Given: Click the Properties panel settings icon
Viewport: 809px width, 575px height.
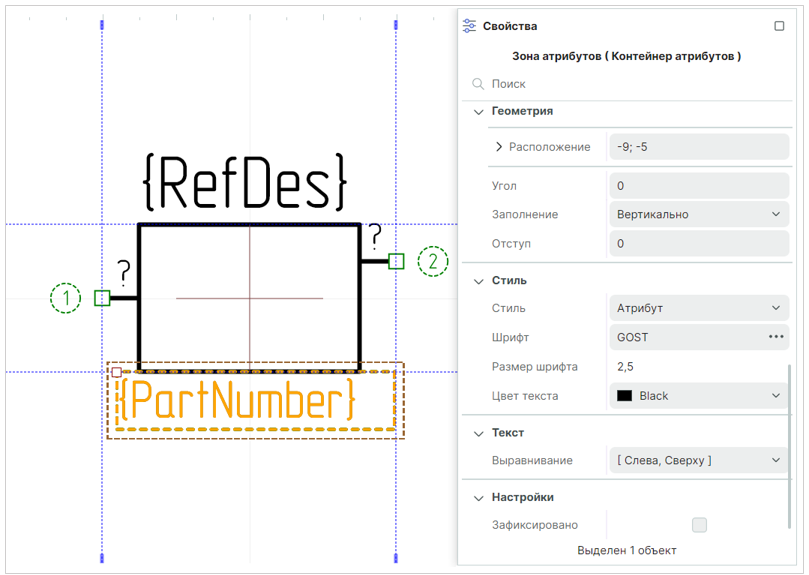Looking at the screenshot, I should (469, 27).
